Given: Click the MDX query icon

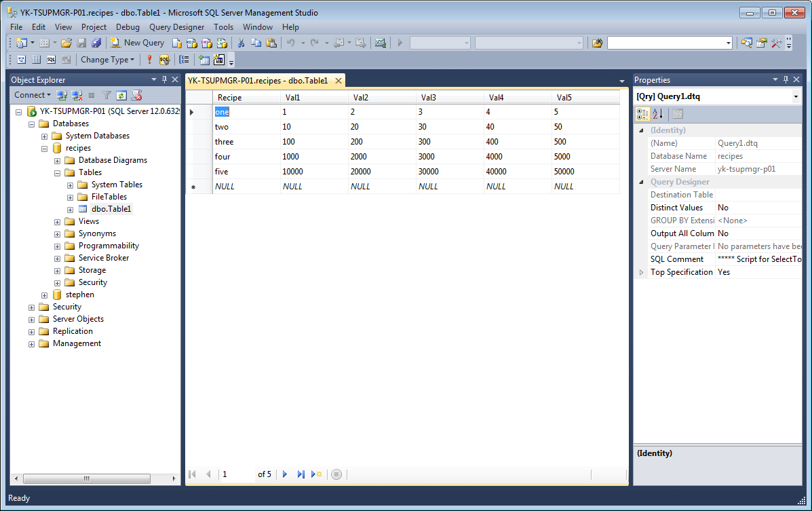Looking at the screenshot, I should point(191,43).
